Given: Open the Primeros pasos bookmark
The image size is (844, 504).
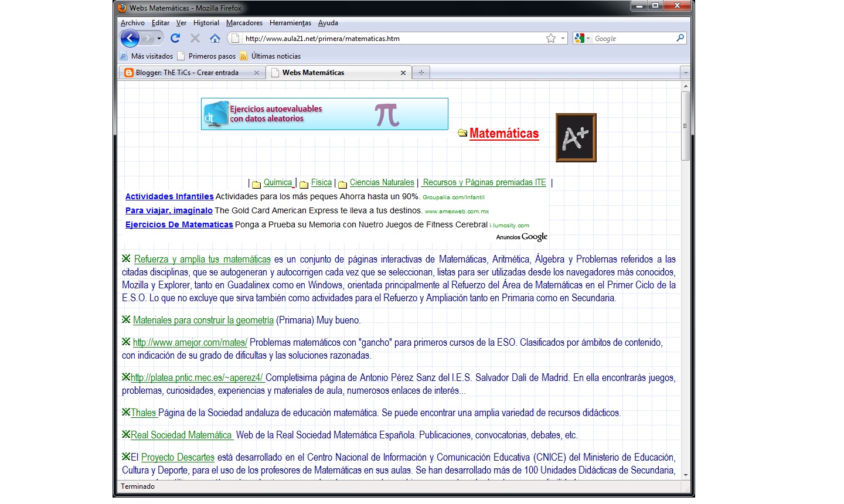Looking at the screenshot, I should [x=206, y=56].
